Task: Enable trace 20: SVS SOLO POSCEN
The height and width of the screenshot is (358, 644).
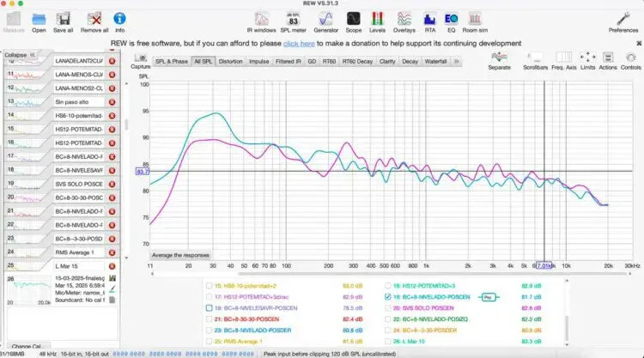Action: pyautogui.click(x=388, y=308)
